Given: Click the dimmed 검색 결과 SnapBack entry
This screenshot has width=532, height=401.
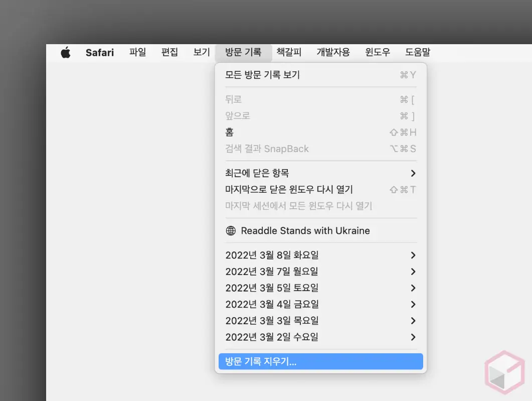Looking at the screenshot, I should coord(320,149).
